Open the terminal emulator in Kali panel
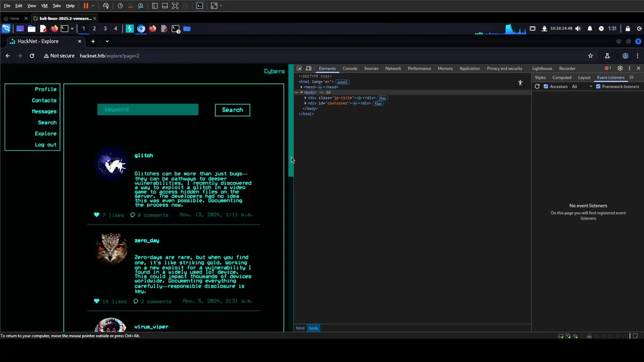 point(64,29)
